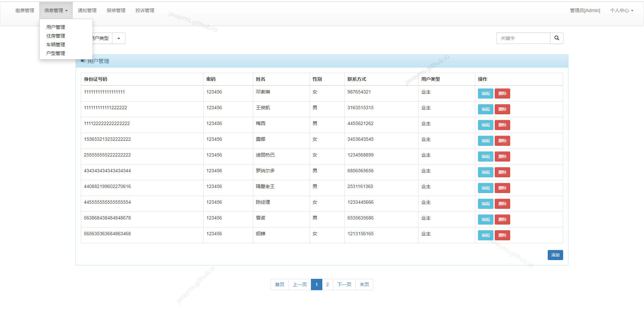Image resolution: width=644 pixels, height=316 pixels.
Task: Click 编辑 for user 邓紫棋
Action: 485,93
